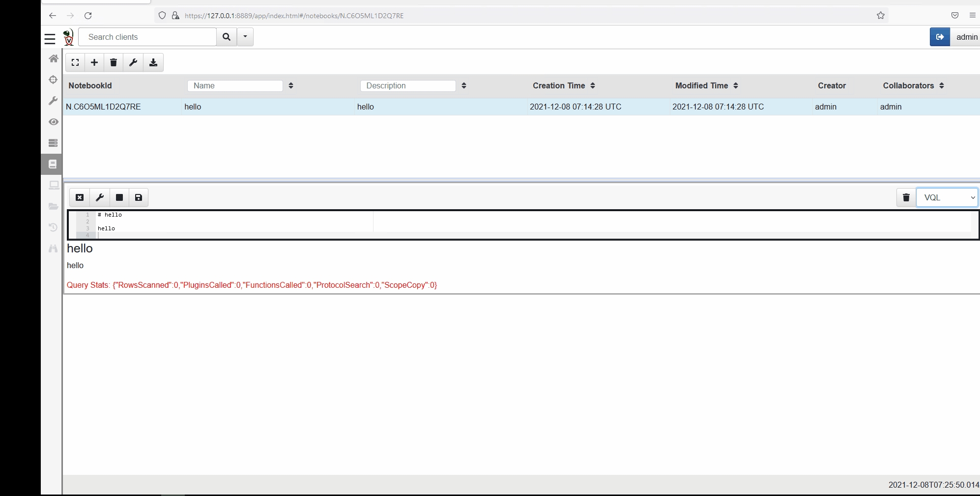980x496 pixels.
Task: Open Server Artifacts icon in sidebar
Action: coord(53,143)
